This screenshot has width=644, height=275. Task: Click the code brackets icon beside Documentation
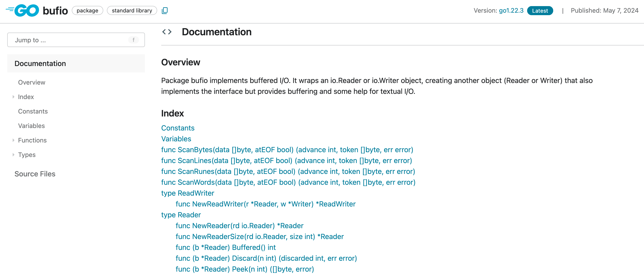pos(167,32)
